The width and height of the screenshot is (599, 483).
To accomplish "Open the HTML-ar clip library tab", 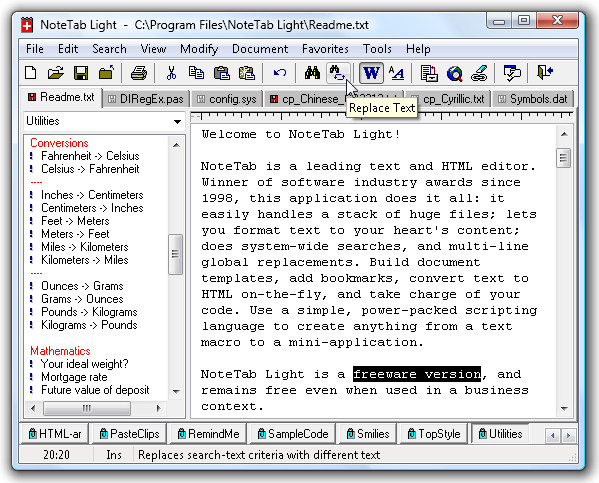I will point(55,434).
